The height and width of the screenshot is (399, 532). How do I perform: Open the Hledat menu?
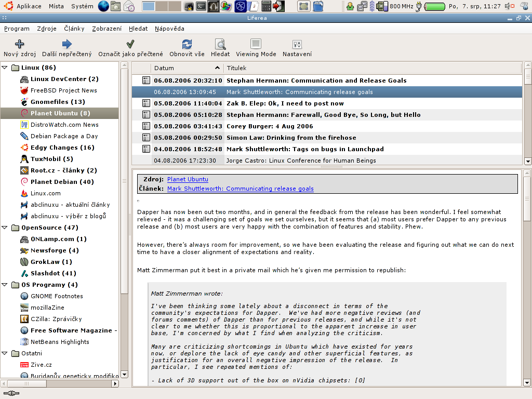tap(138, 29)
